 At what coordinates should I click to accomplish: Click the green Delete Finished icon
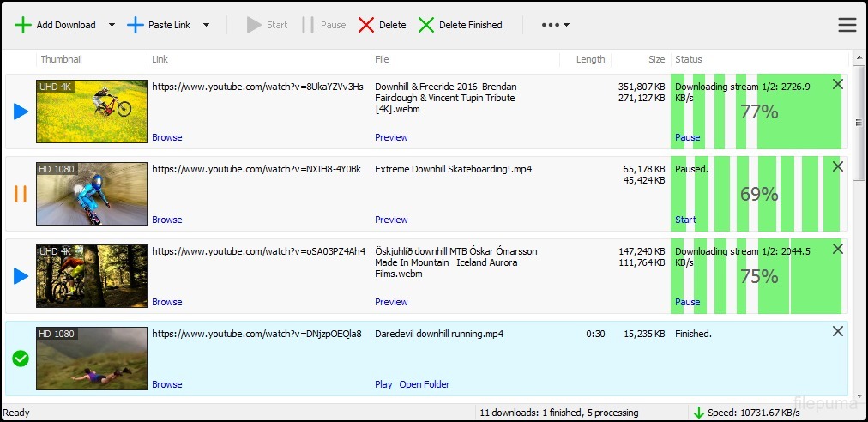pos(426,25)
